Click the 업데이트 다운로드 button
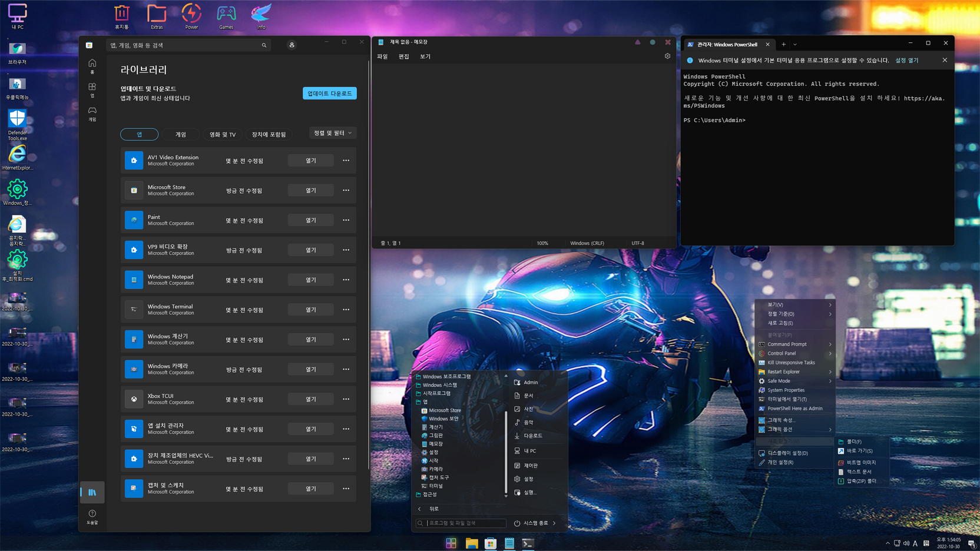The width and height of the screenshot is (980, 551). coord(330,93)
